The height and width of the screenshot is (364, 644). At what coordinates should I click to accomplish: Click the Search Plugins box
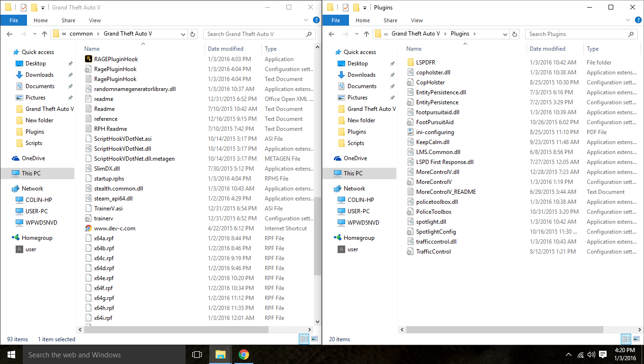pyautogui.click(x=581, y=34)
